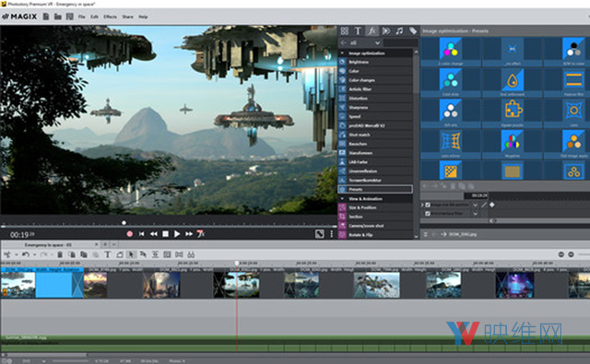Select Sharpness effect
The height and width of the screenshot is (364, 590).
click(375, 108)
